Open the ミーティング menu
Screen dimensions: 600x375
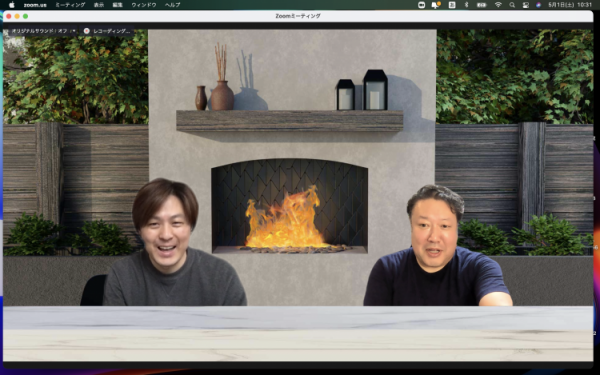coord(70,5)
